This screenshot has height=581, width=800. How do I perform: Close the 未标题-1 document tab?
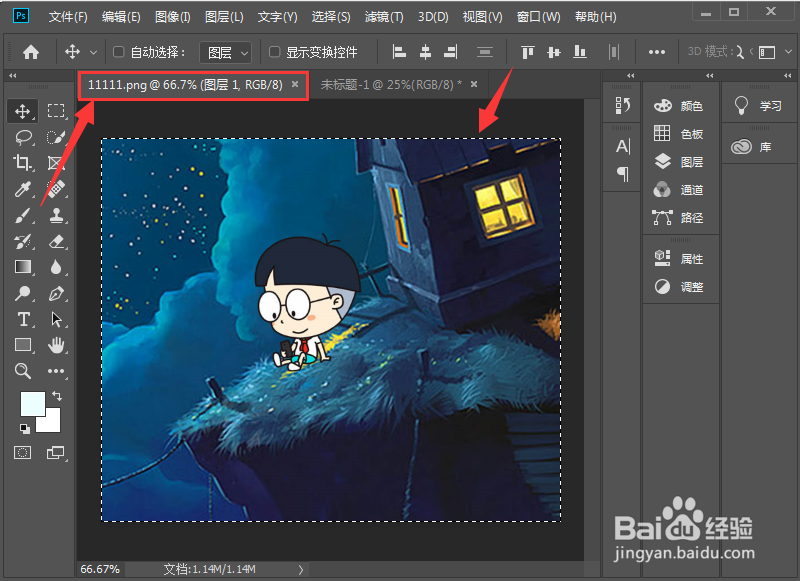[474, 84]
